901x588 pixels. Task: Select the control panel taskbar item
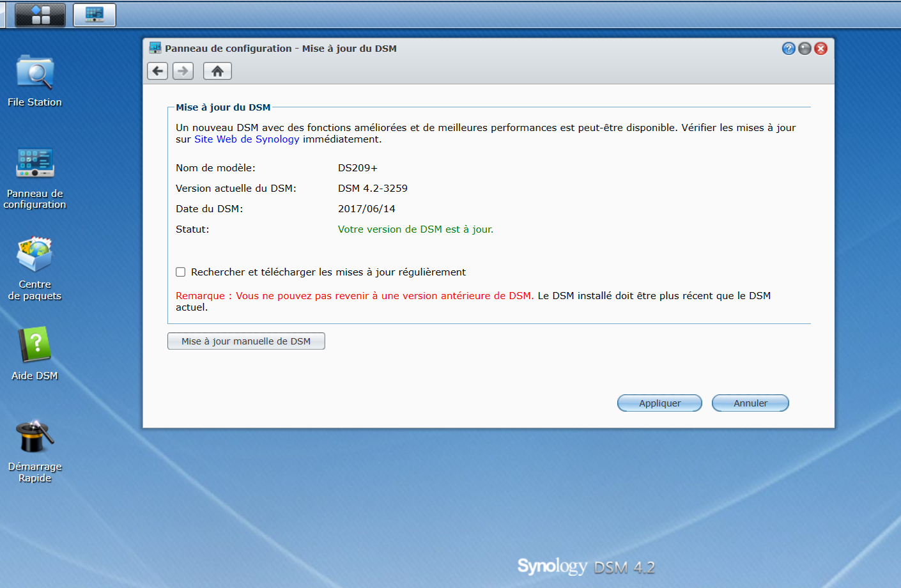(x=95, y=15)
